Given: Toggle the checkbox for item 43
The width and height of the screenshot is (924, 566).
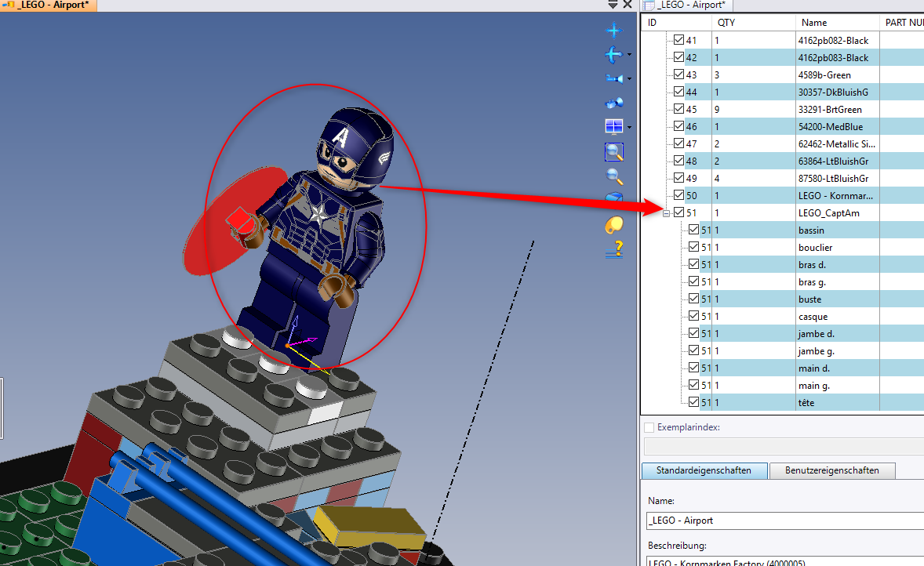Looking at the screenshot, I should pos(678,74).
